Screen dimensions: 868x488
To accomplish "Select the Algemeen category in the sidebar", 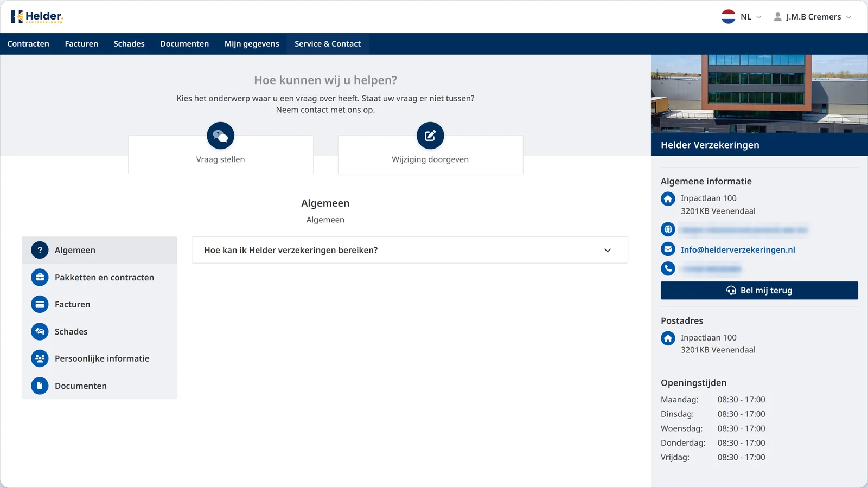I will pos(99,250).
